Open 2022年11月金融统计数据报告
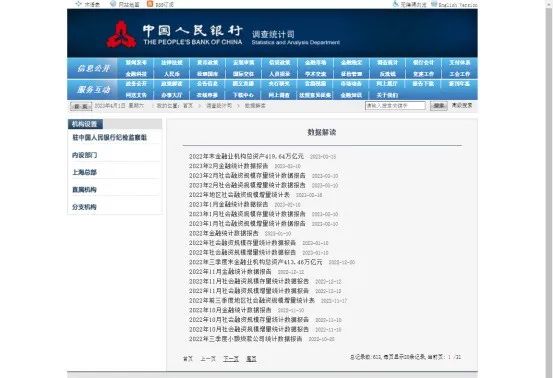The width and height of the screenshot is (553, 378). tap(230, 272)
